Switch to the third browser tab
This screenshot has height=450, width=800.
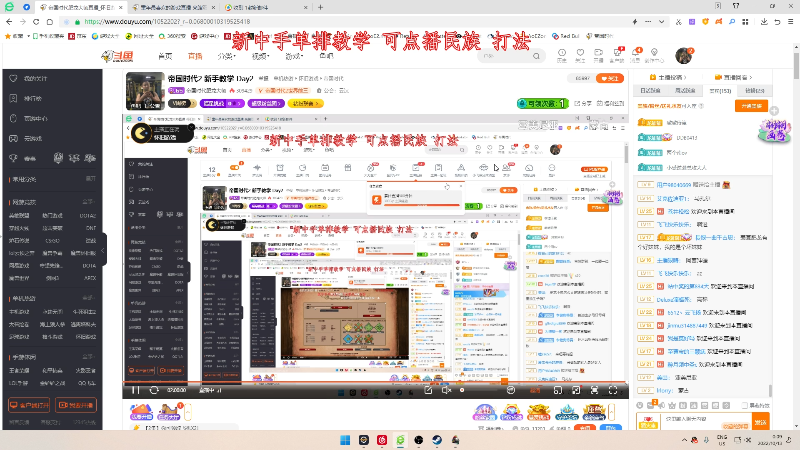pyautogui.click(x=266, y=7)
